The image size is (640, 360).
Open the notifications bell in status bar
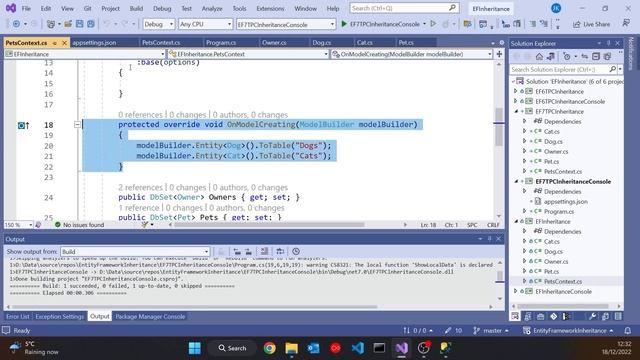(x=628, y=330)
